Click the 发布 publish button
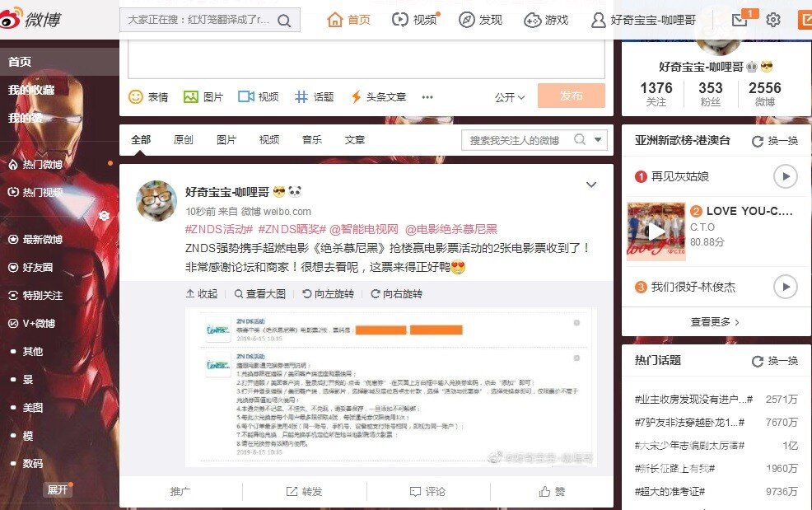 (x=571, y=96)
